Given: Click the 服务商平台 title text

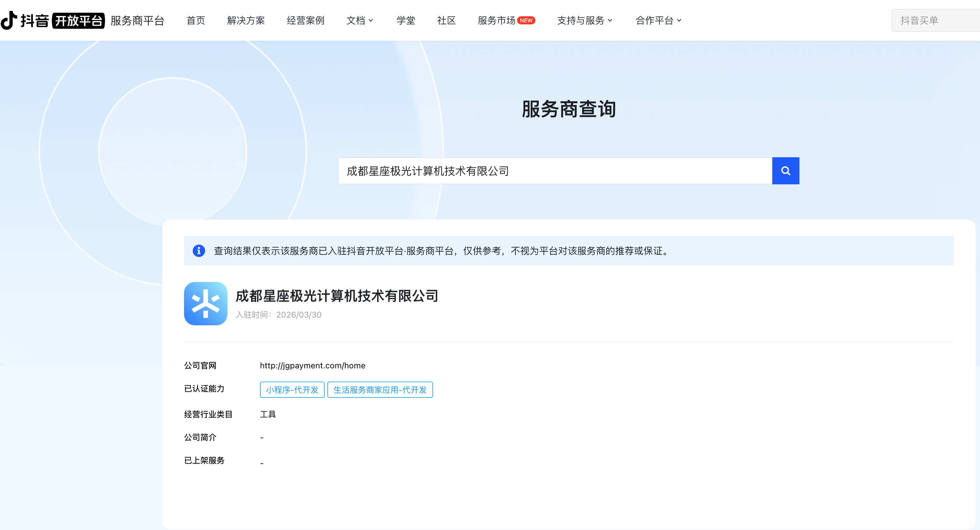Looking at the screenshot, I should pos(137,21).
